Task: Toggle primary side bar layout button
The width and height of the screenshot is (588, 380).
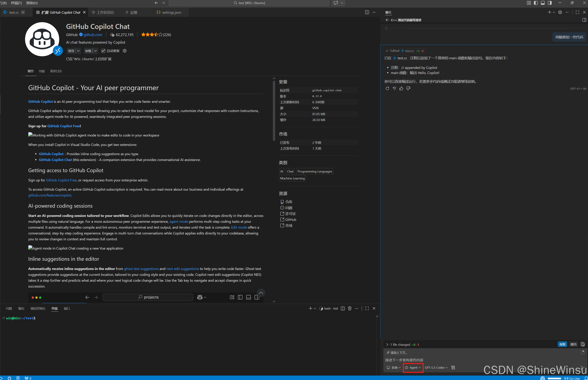Action: pos(536,3)
